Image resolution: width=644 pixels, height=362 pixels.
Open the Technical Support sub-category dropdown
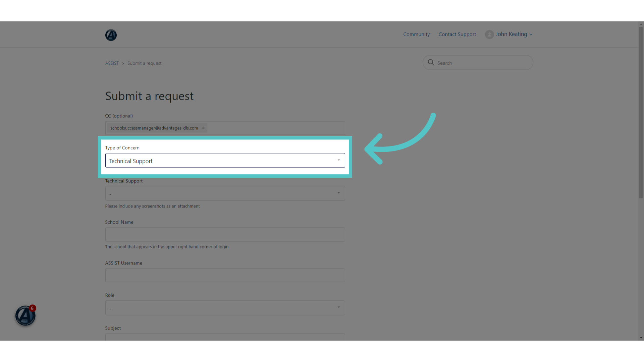pos(225,193)
